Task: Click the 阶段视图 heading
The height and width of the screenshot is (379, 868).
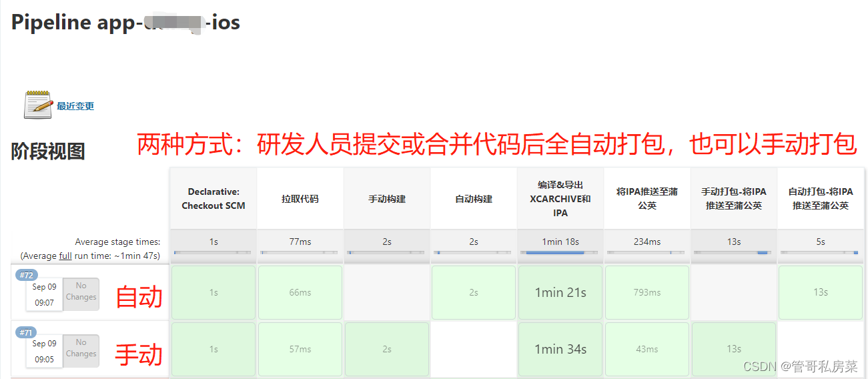Action: tap(48, 151)
